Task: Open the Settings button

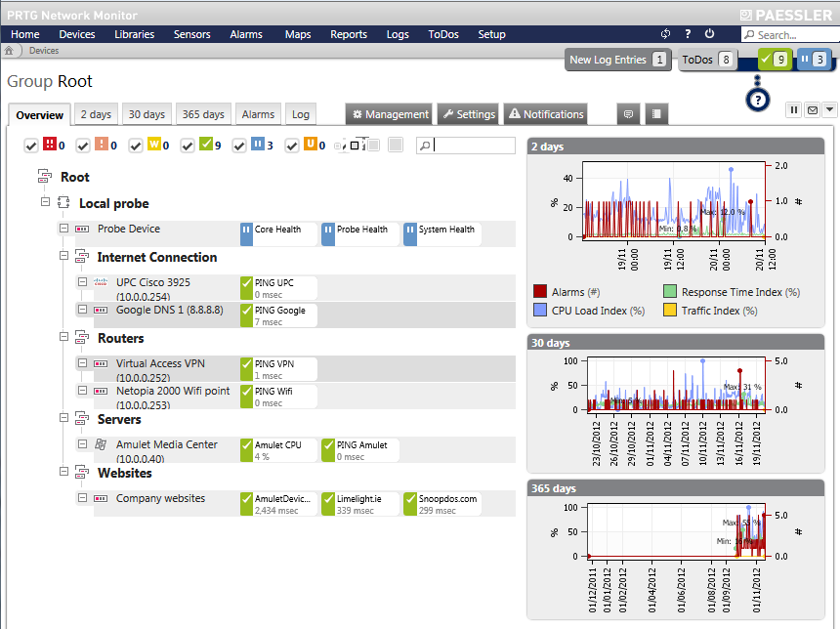Action: coord(468,114)
